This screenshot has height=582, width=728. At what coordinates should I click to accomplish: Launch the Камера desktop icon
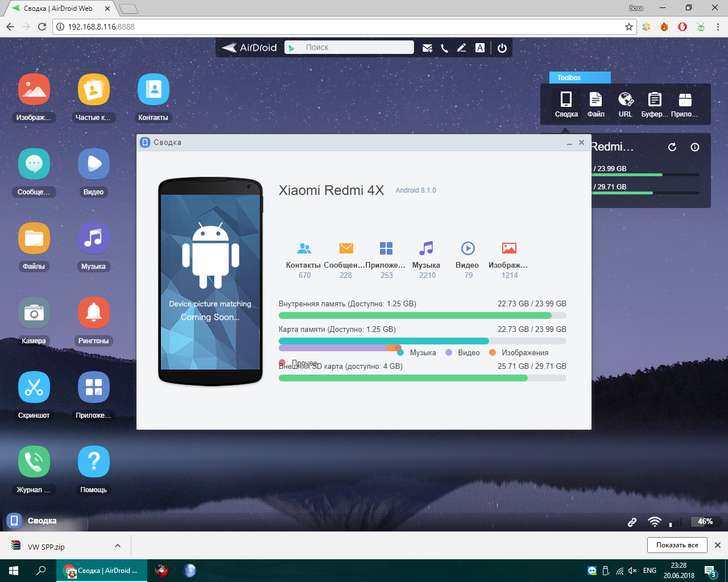[34, 313]
